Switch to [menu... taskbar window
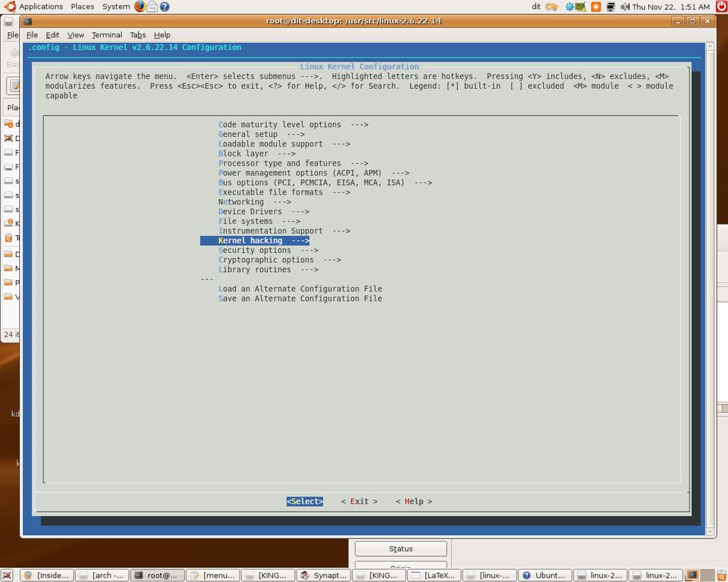The width and height of the screenshot is (728, 582). tap(213, 575)
